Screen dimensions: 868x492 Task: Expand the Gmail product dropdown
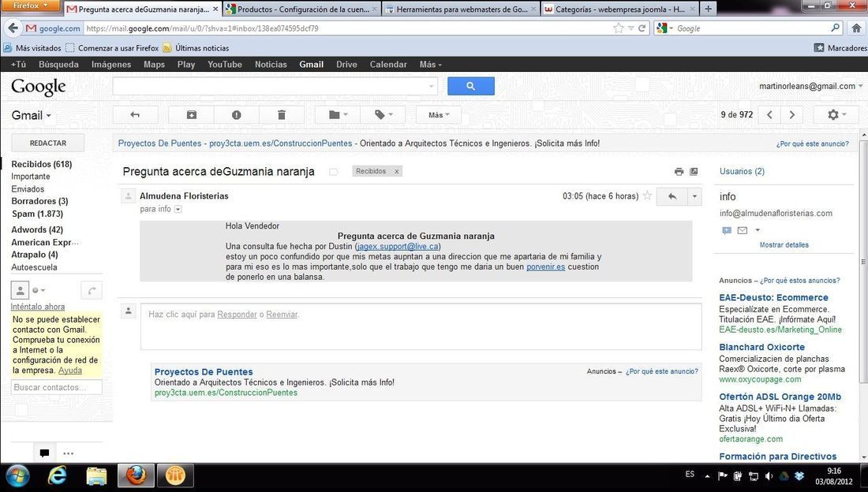click(32, 115)
